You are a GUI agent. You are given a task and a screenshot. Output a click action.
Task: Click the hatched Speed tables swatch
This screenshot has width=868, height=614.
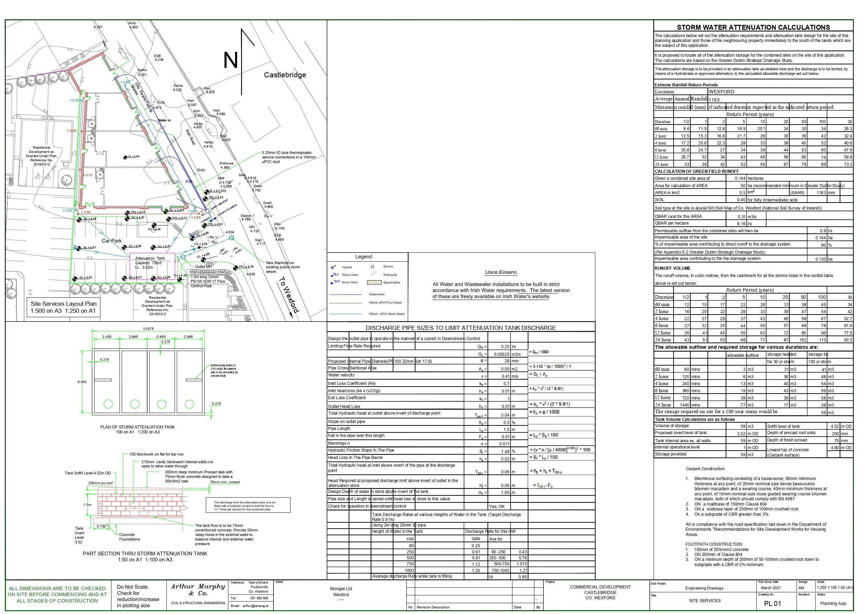374,283
